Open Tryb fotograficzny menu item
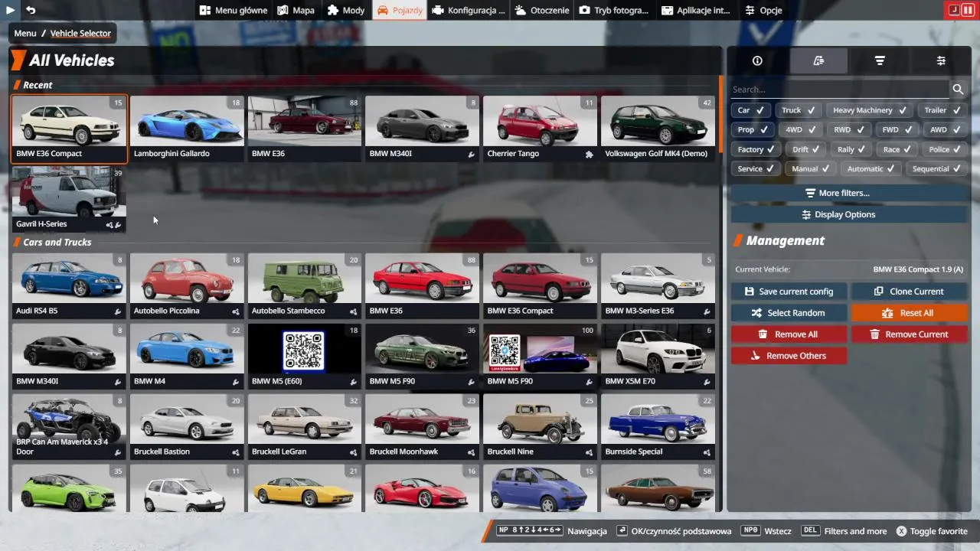This screenshot has height=551, width=980. coord(613,11)
